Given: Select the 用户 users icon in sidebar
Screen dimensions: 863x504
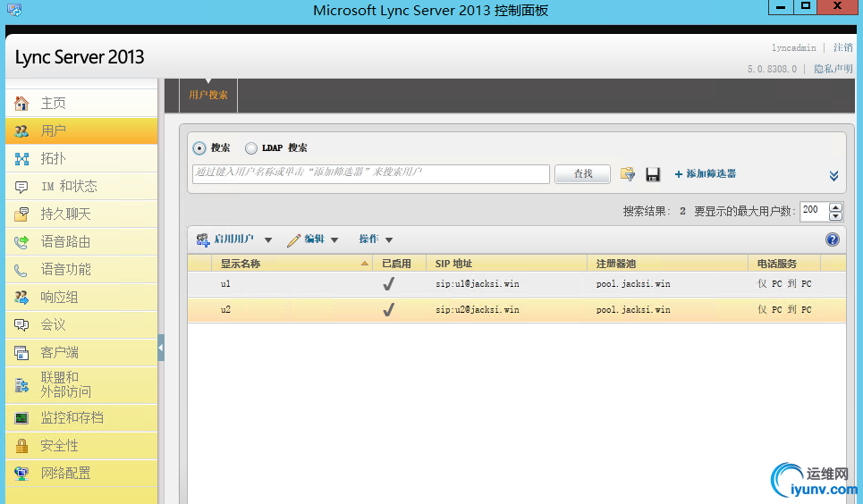Looking at the screenshot, I should pos(21,131).
